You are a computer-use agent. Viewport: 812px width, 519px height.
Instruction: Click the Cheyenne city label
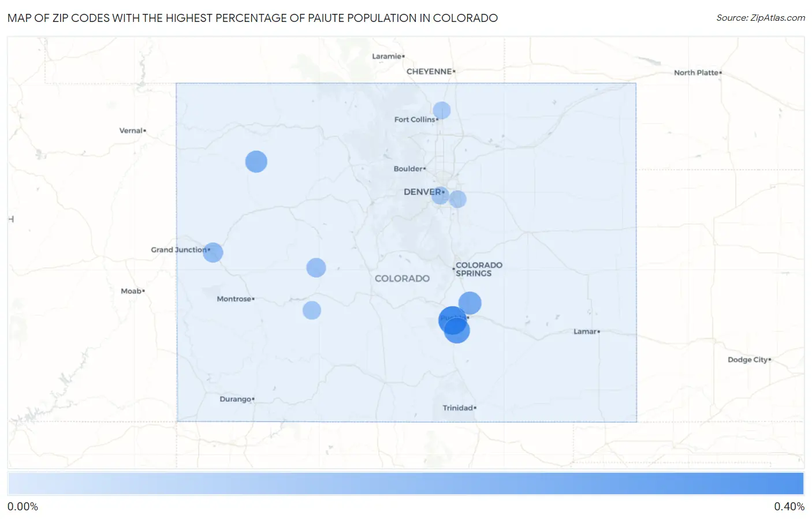[429, 72]
